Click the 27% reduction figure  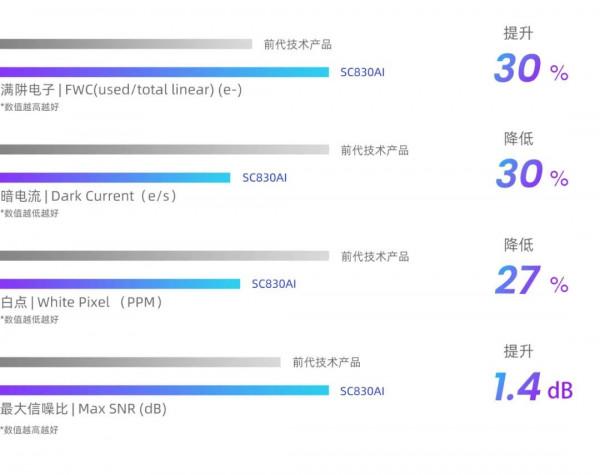coord(531,281)
